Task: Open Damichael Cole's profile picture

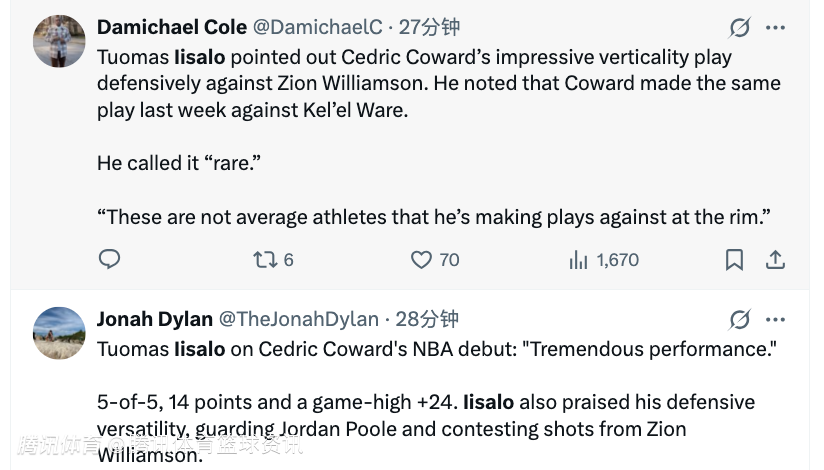Action: click(x=60, y=42)
